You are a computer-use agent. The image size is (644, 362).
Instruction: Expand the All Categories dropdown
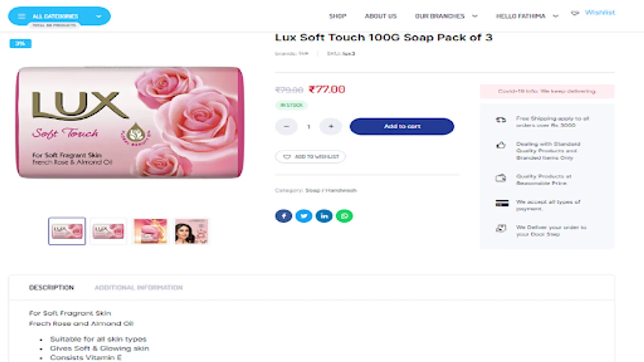tap(99, 16)
